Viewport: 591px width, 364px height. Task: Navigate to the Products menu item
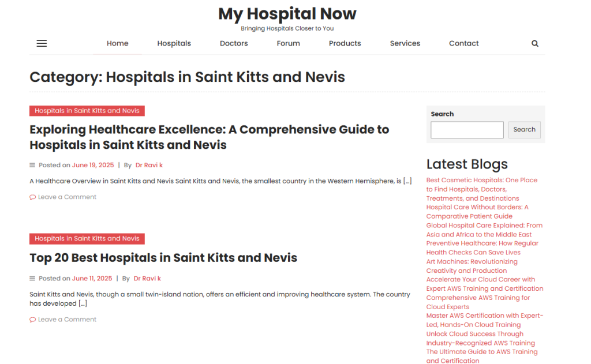[x=345, y=43]
